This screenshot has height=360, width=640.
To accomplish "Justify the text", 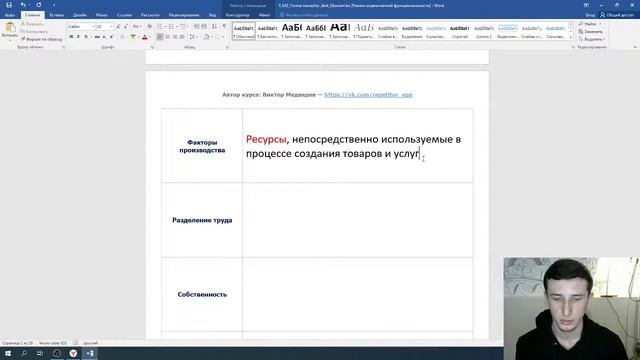I will 182,37.
